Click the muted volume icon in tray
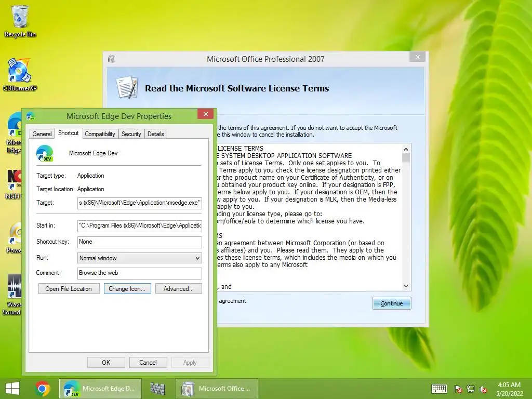Viewport: 532px width, 399px height. (x=483, y=389)
